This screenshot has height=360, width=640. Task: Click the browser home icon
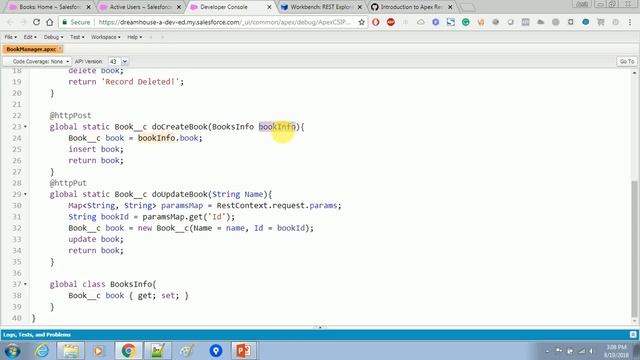(49, 22)
